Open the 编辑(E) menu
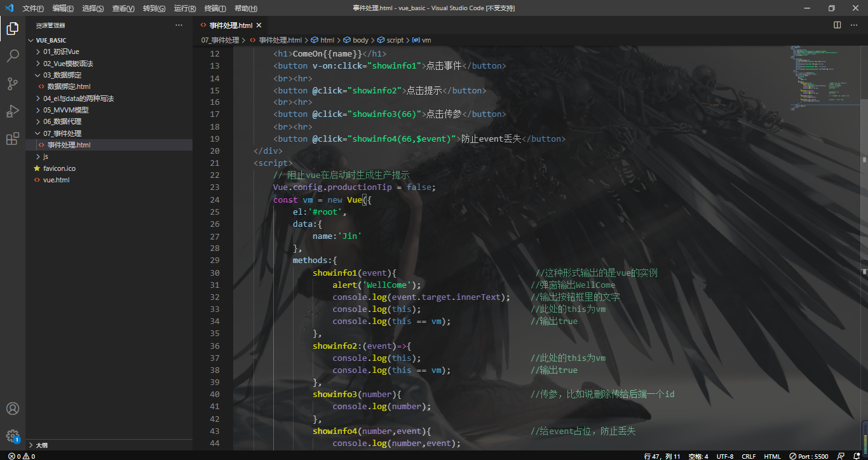 click(x=63, y=8)
